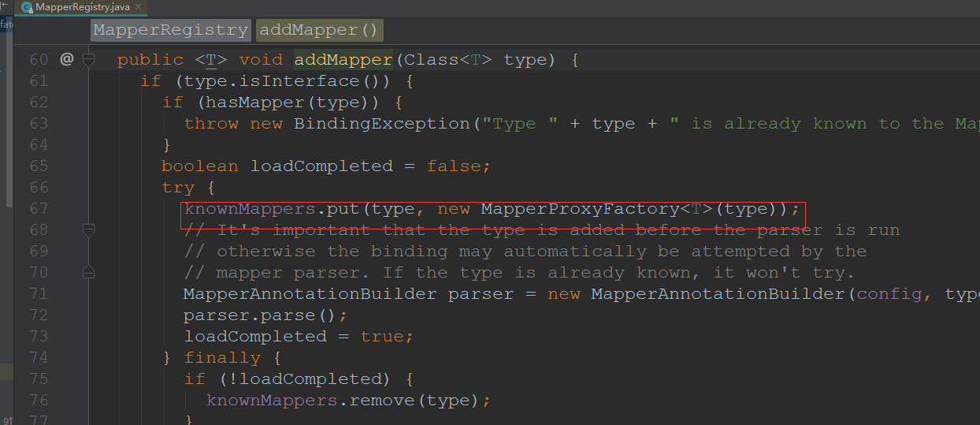This screenshot has height=425, width=980.
Task: Collapse the addMapper method at line 60
Action: point(88,59)
